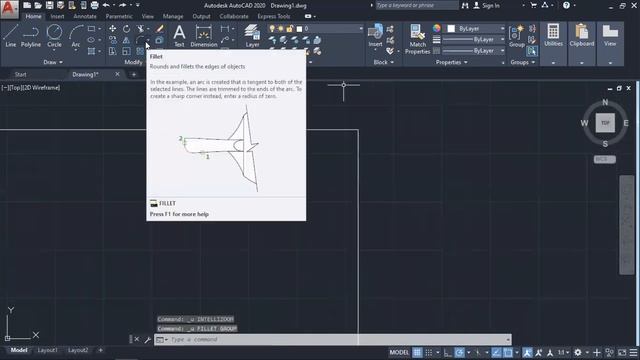
Task: Select the Array tool
Action: point(140,51)
